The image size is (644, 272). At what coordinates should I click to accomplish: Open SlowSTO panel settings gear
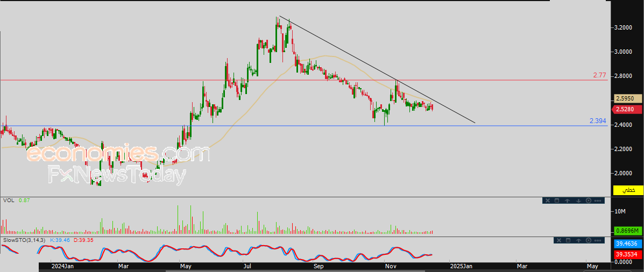click(589, 240)
